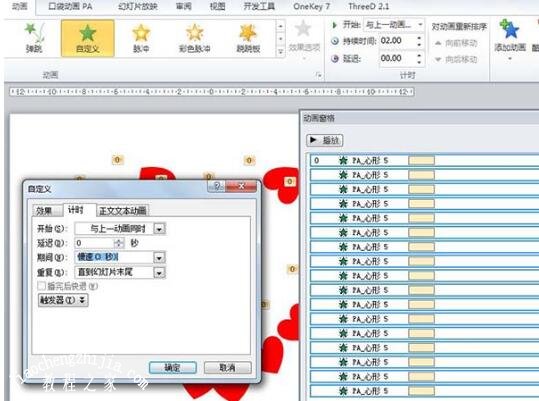Open the 开始 dropdown in the dialog
Viewport: 539px width, 401px height.
pyautogui.click(x=160, y=229)
